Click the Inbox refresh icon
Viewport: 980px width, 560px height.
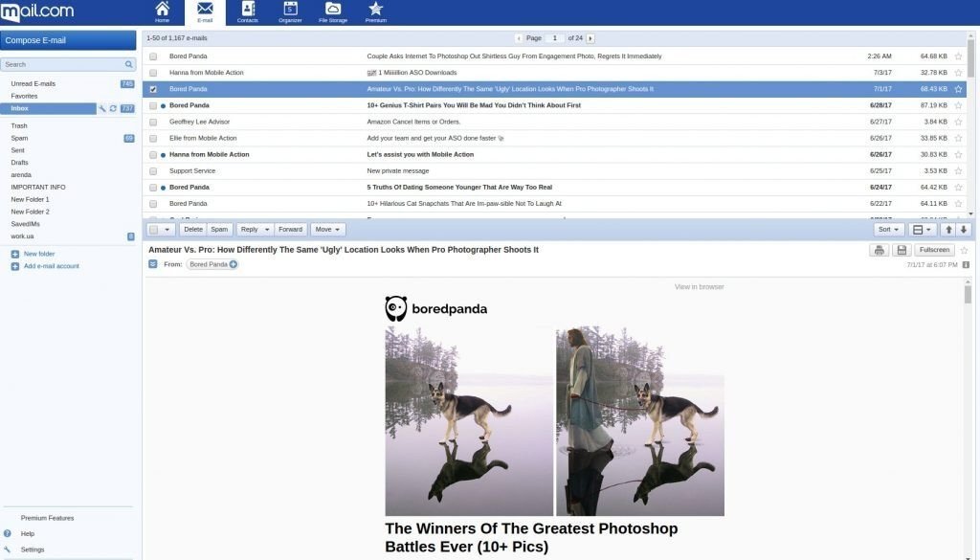point(113,108)
